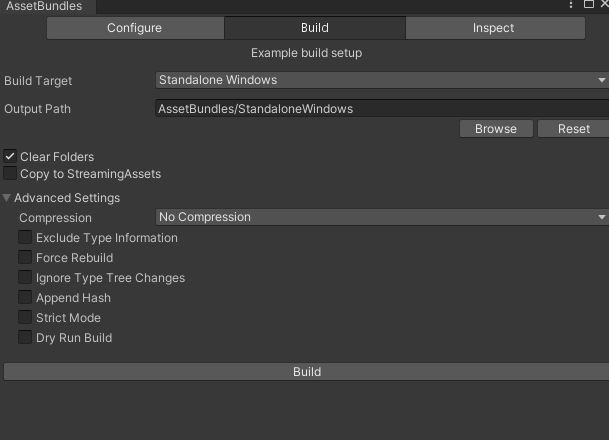
Task: Turn on Strict Mode checkbox
Action: pyautogui.click(x=25, y=318)
